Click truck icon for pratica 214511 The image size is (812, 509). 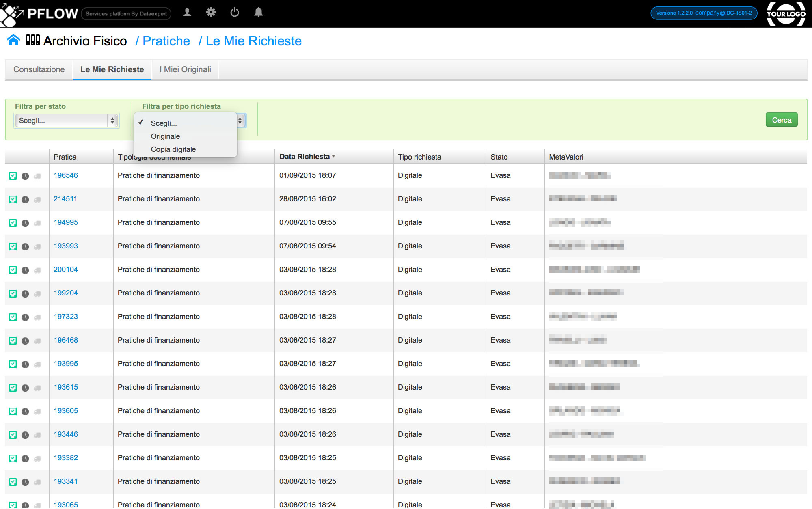coord(37,200)
